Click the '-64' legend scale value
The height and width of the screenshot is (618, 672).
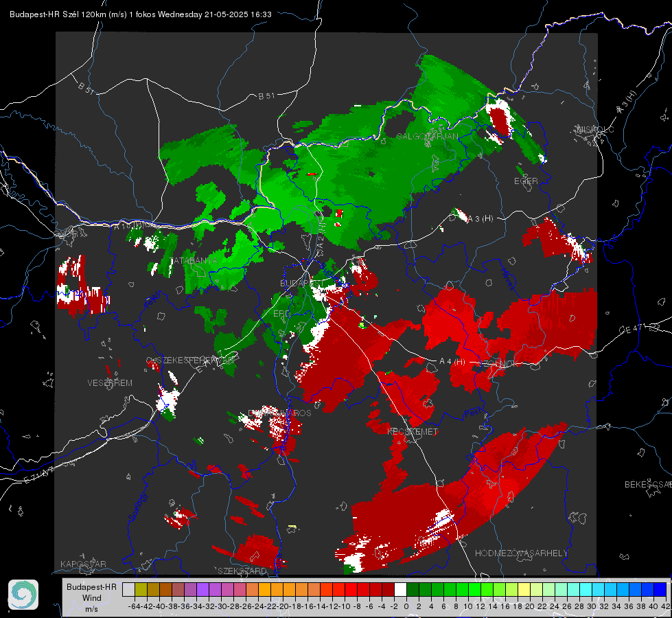[x=134, y=606]
